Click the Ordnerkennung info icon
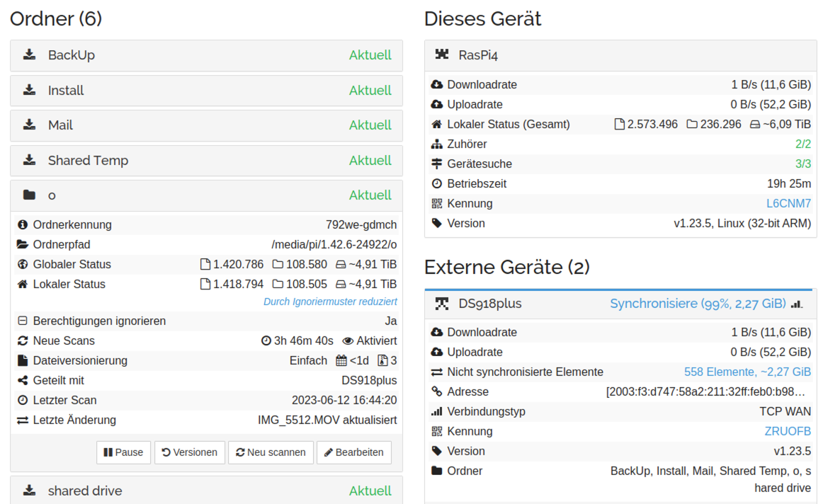 pyautogui.click(x=23, y=224)
